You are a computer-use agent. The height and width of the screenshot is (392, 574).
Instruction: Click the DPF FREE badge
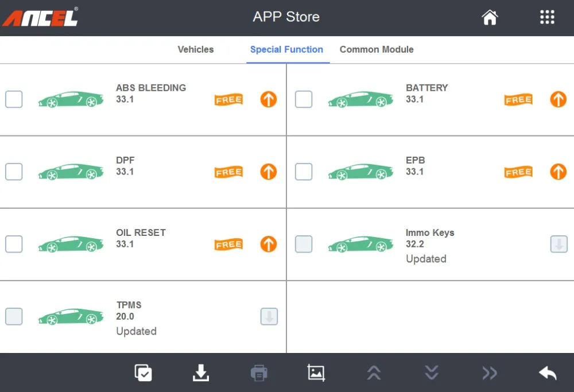point(228,172)
